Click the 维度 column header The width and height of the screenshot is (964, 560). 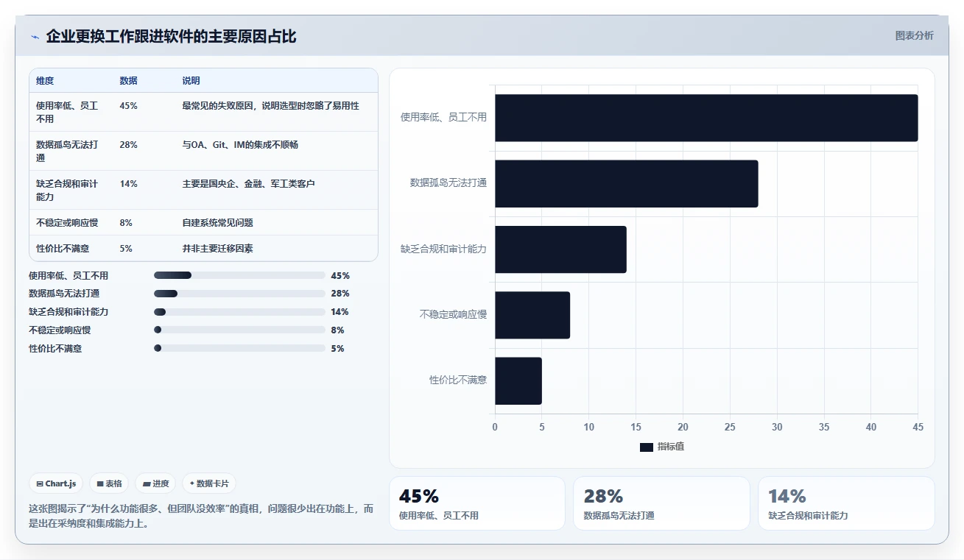pos(45,81)
